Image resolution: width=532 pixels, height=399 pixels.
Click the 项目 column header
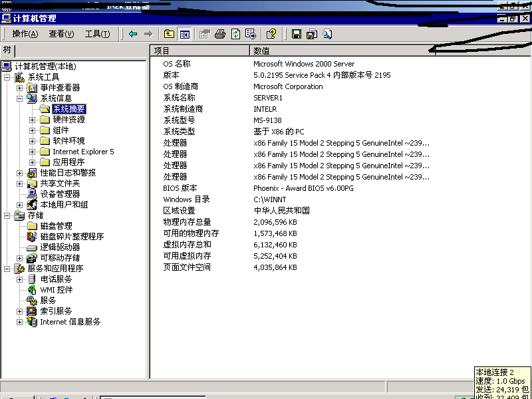point(200,51)
